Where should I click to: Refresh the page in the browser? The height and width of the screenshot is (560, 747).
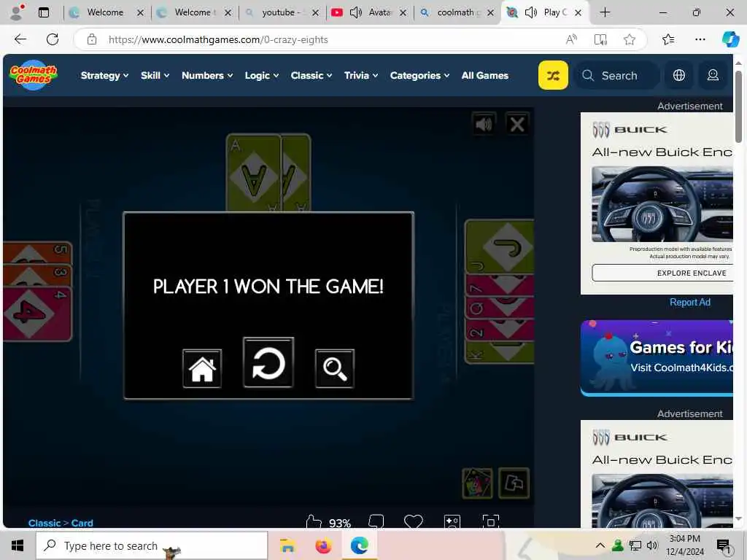pyautogui.click(x=53, y=39)
